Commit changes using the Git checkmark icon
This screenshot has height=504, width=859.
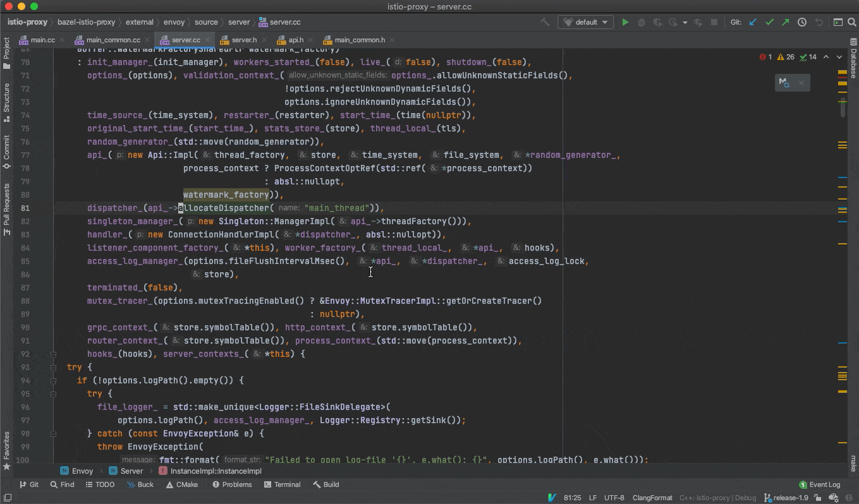point(769,22)
